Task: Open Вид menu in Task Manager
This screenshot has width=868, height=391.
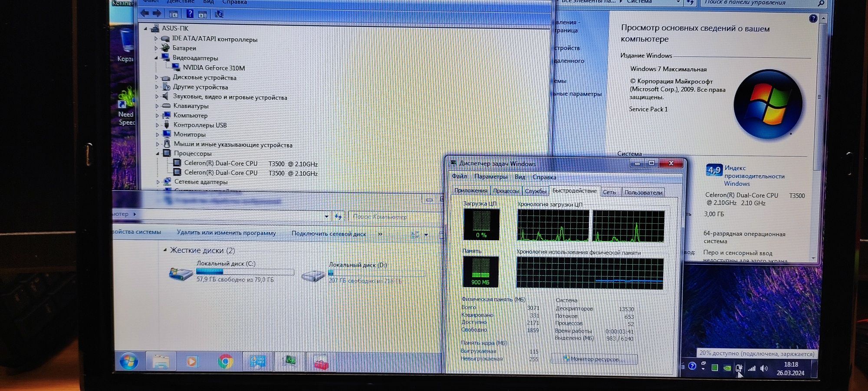Action: pyautogui.click(x=520, y=177)
